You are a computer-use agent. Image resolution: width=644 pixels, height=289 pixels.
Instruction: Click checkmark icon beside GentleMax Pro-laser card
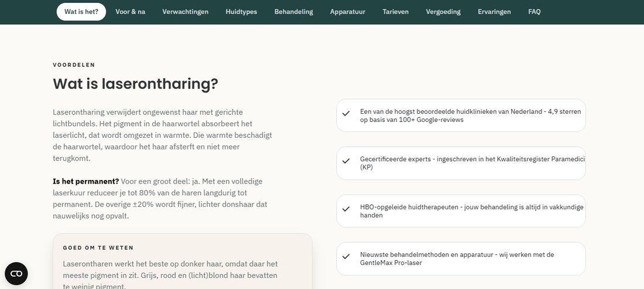[346, 256]
